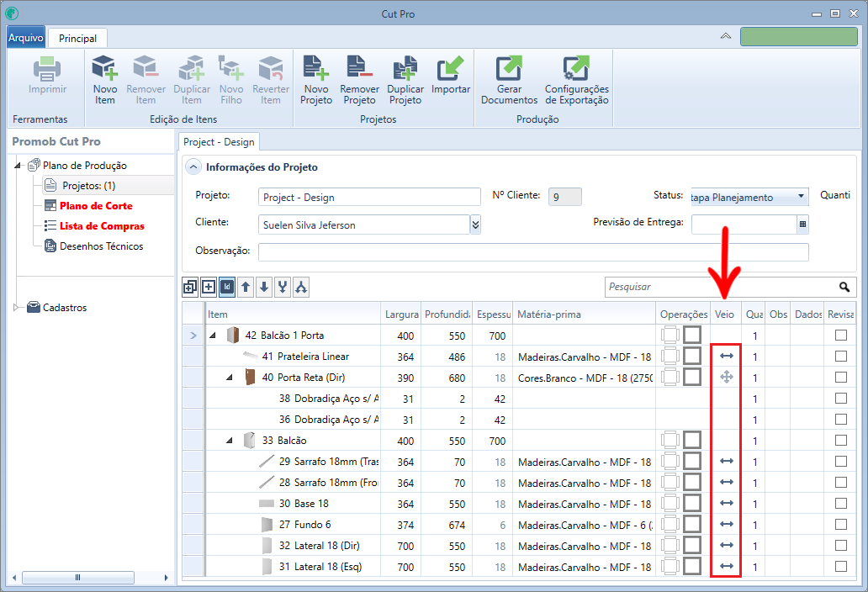Select the Project - Design tab

pos(219,141)
